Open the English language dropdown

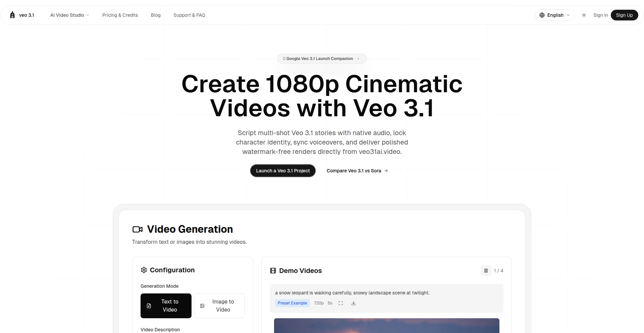pyautogui.click(x=554, y=15)
